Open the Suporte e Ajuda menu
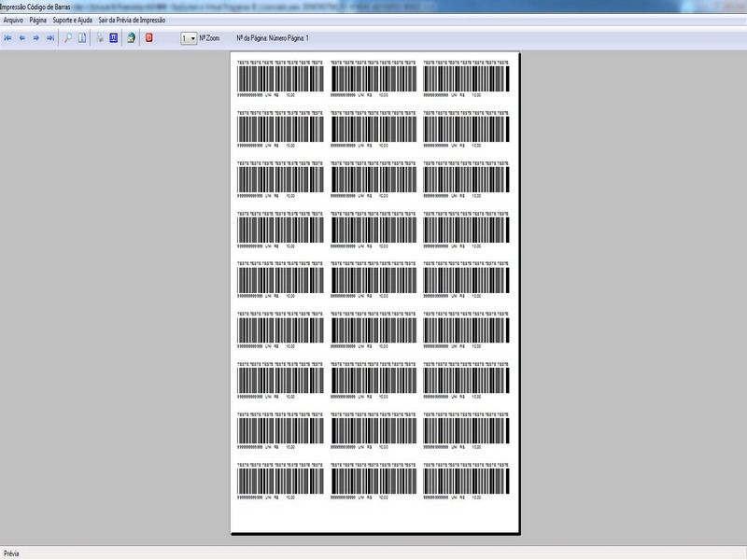Image resolution: width=747 pixels, height=560 pixels. tap(73, 20)
